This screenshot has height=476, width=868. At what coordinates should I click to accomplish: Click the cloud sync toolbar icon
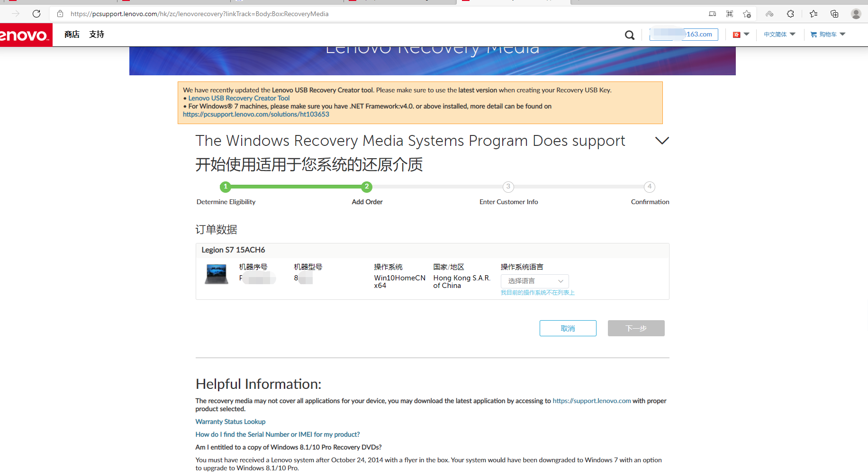click(x=769, y=14)
